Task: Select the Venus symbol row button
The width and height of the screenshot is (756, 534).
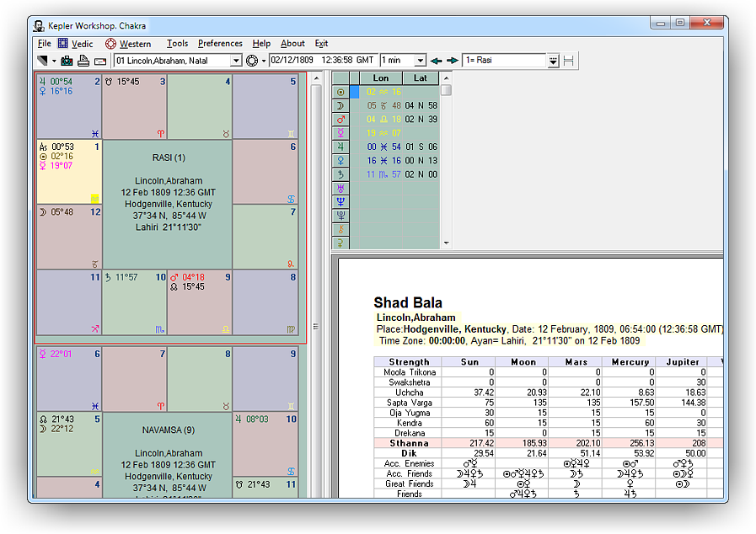Action: [340, 161]
